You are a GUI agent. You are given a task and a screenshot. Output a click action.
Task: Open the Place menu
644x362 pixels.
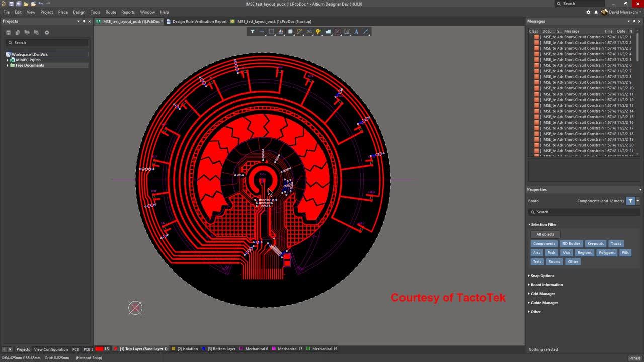(63, 12)
